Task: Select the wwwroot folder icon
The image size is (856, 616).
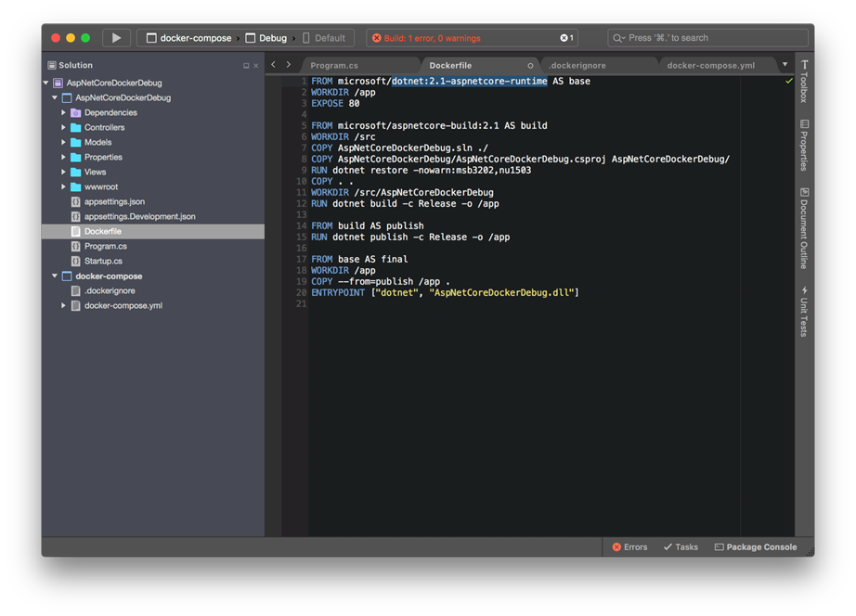Action: [x=76, y=186]
